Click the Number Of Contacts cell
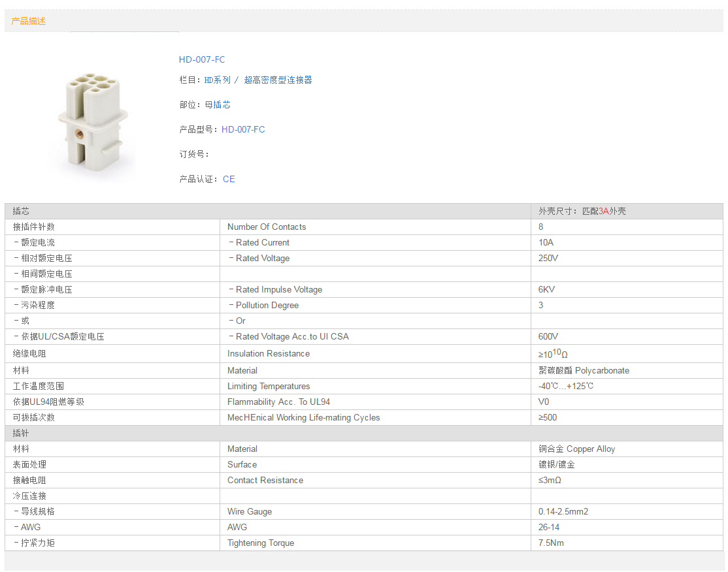The width and height of the screenshot is (728, 572). [267, 227]
